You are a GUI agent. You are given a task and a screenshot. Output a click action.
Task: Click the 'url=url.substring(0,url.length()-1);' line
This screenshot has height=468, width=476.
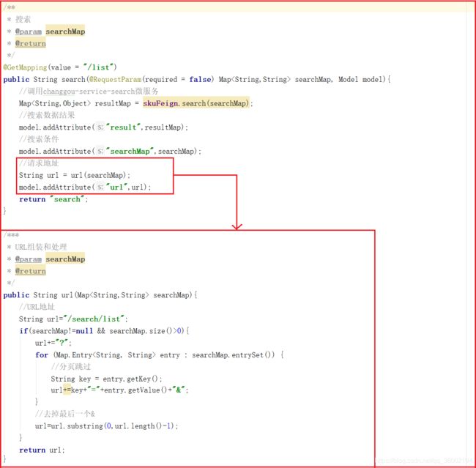(107, 426)
